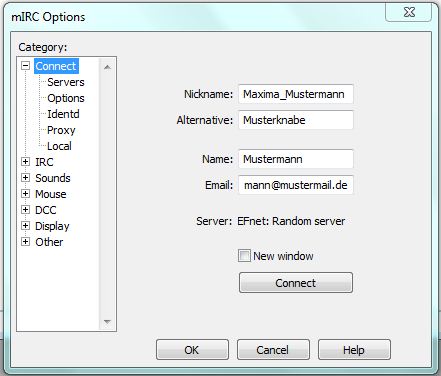Select the Display tree item

point(52,226)
